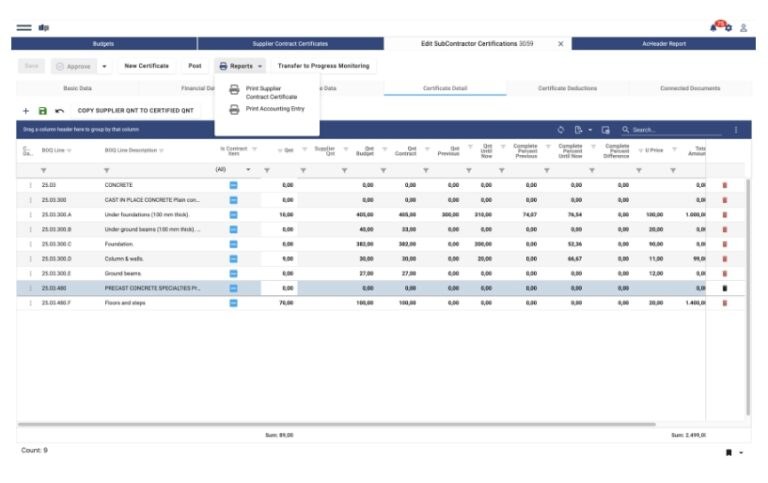
Task: Expand the bookmark dropdown arrow at bottom
Action: tap(741, 453)
